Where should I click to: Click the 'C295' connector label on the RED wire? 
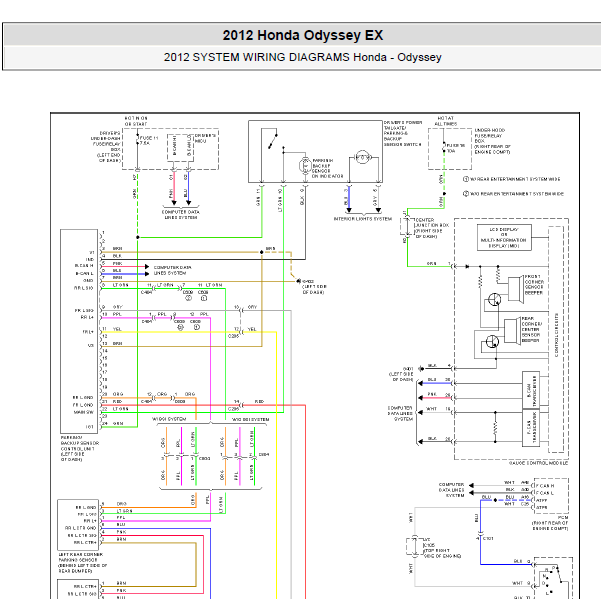pyautogui.click(x=233, y=409)
